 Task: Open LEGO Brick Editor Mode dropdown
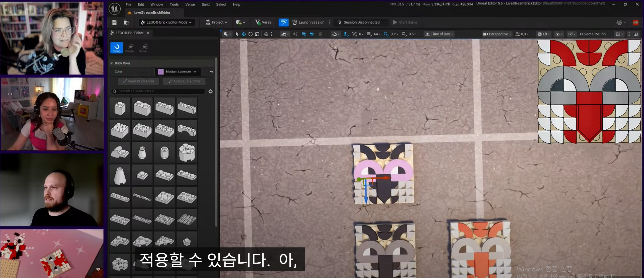coord(166,22)
